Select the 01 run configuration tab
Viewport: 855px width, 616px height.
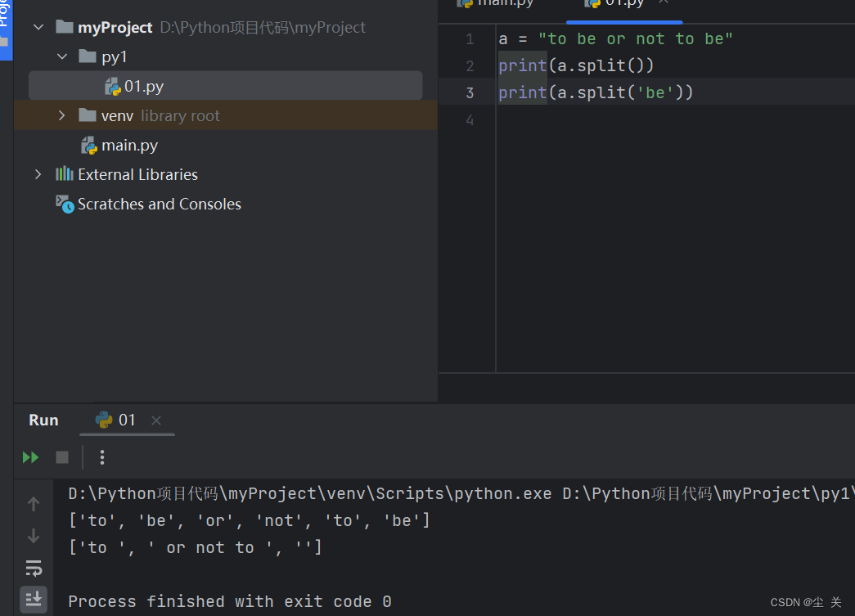point(115,420)
